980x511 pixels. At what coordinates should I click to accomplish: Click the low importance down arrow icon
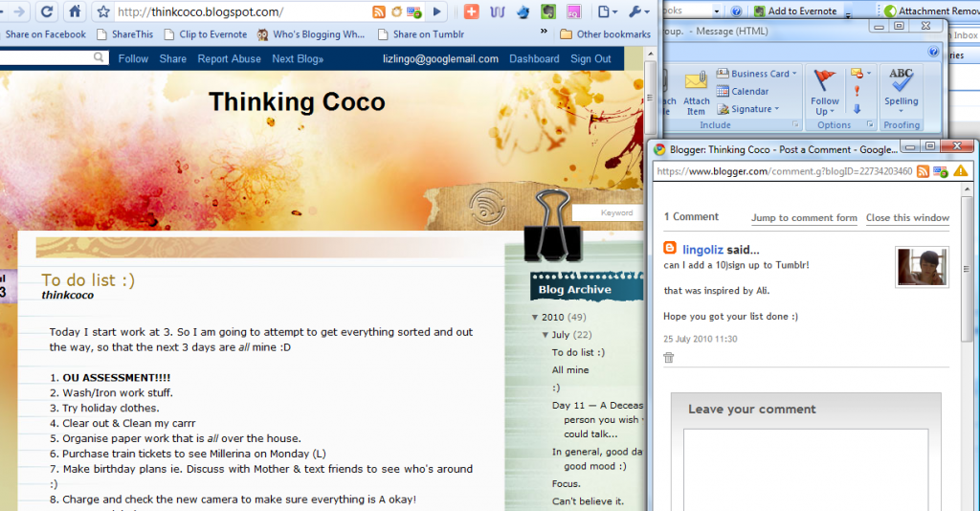(x=857, y=108)
